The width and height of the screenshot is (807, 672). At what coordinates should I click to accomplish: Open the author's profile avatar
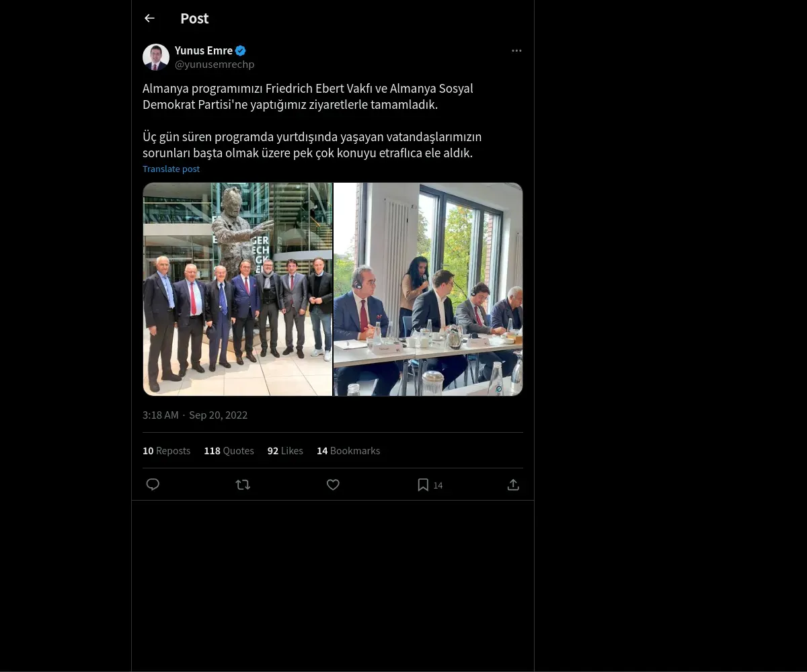(x=156, y=58)
